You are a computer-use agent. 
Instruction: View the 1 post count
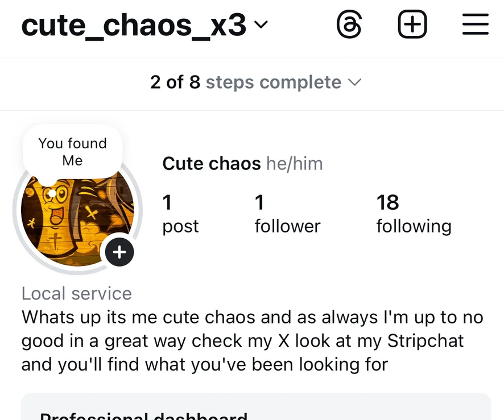(x=180, y=214)
